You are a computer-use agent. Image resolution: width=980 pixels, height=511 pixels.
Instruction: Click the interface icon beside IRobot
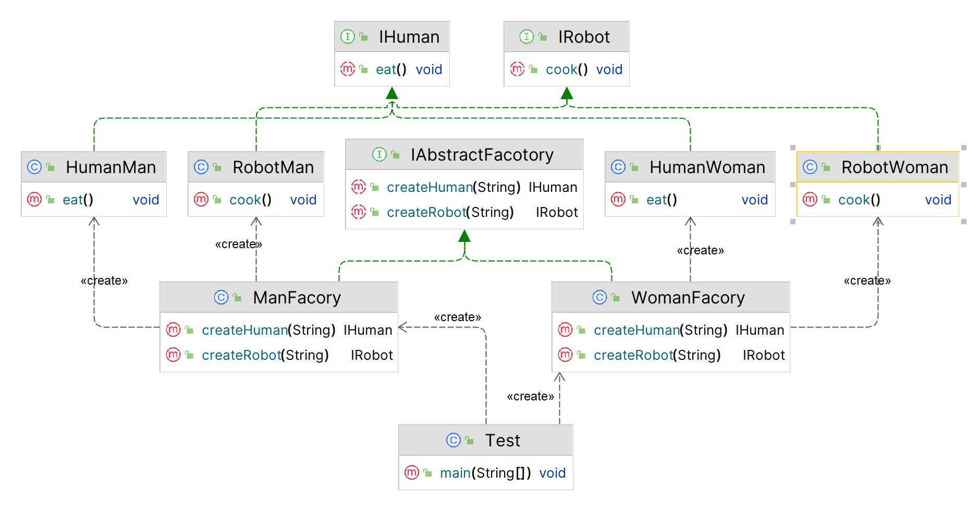coord(526,36)
